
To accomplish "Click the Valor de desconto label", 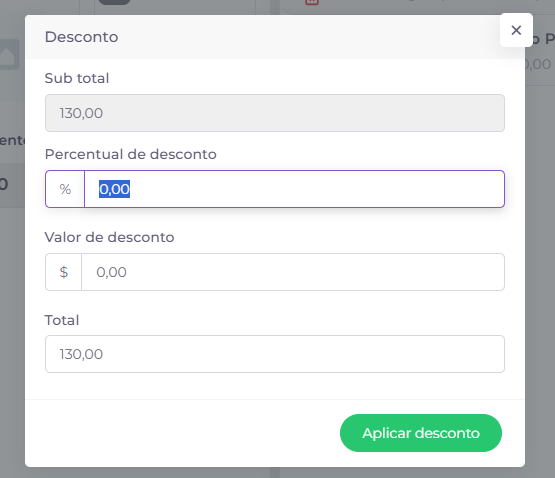I will click(109, 237).
